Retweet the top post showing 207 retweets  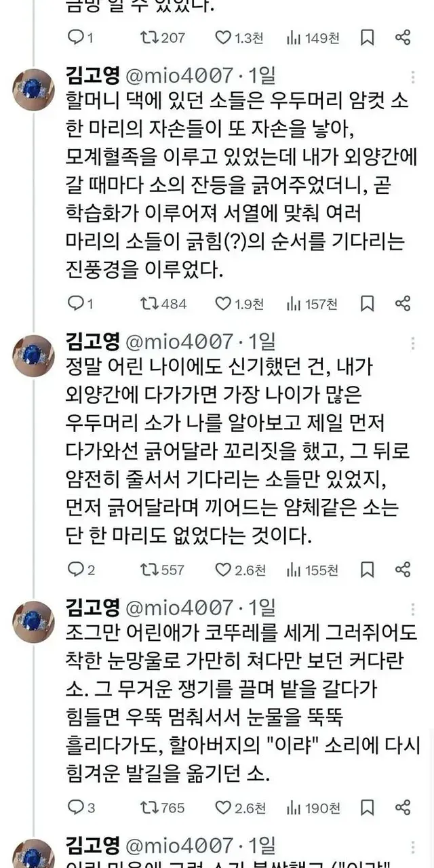[147, 38]
